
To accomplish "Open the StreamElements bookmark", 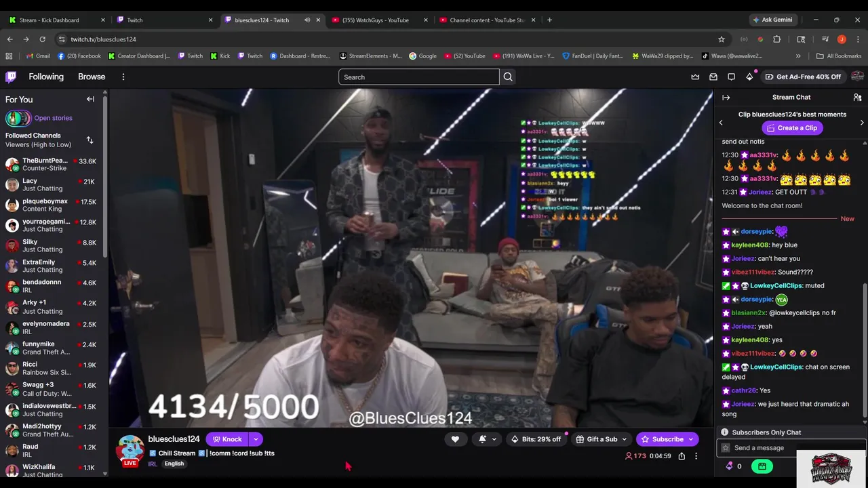I will coord(370,56).
